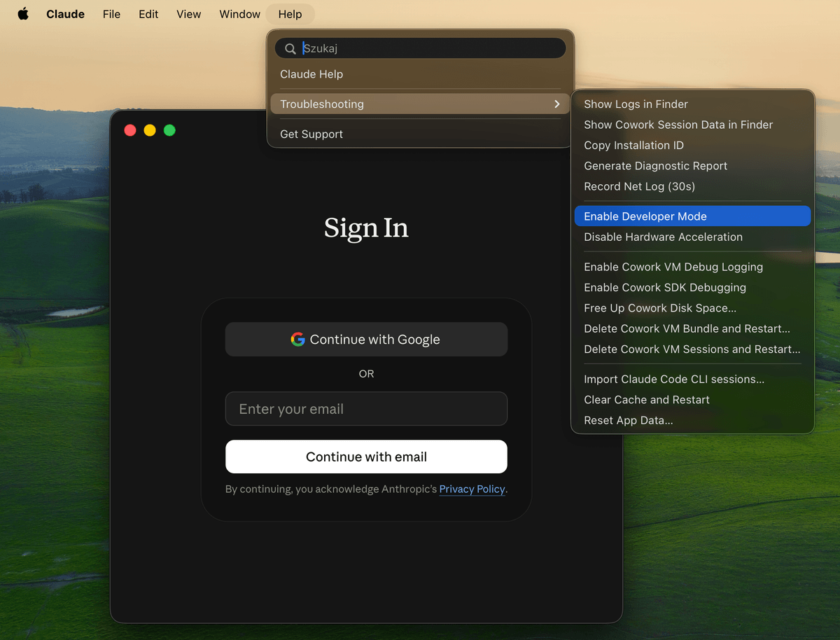This screenshot has width=840, height=640.
Task: Open the View menu
Action: point(188,14)
